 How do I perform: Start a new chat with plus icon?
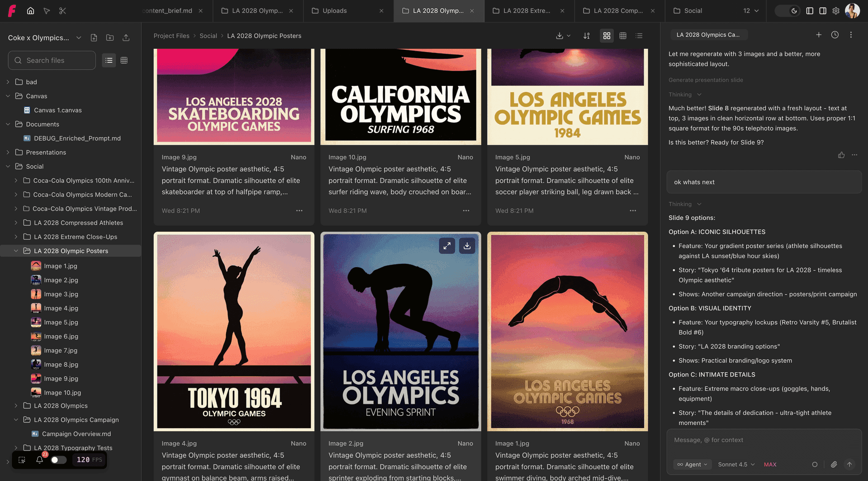[x=818, y=35]
